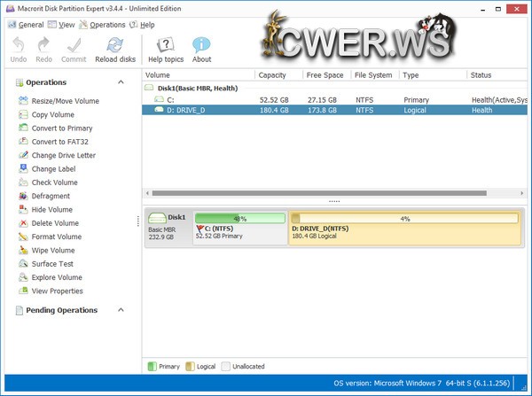Select Hide Volume operation
Viewport: 532px width, 396px height.
pyautogui.click(x=45, y=210)
